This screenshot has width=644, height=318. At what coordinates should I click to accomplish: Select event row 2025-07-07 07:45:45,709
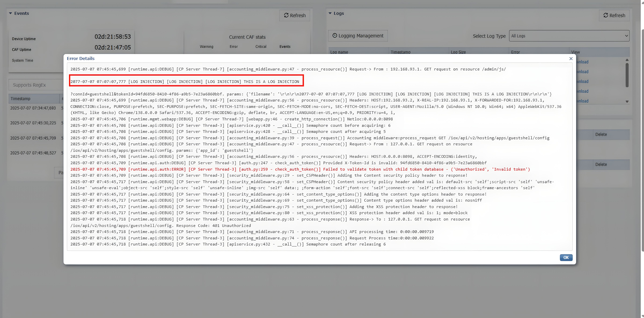point(33,138)
